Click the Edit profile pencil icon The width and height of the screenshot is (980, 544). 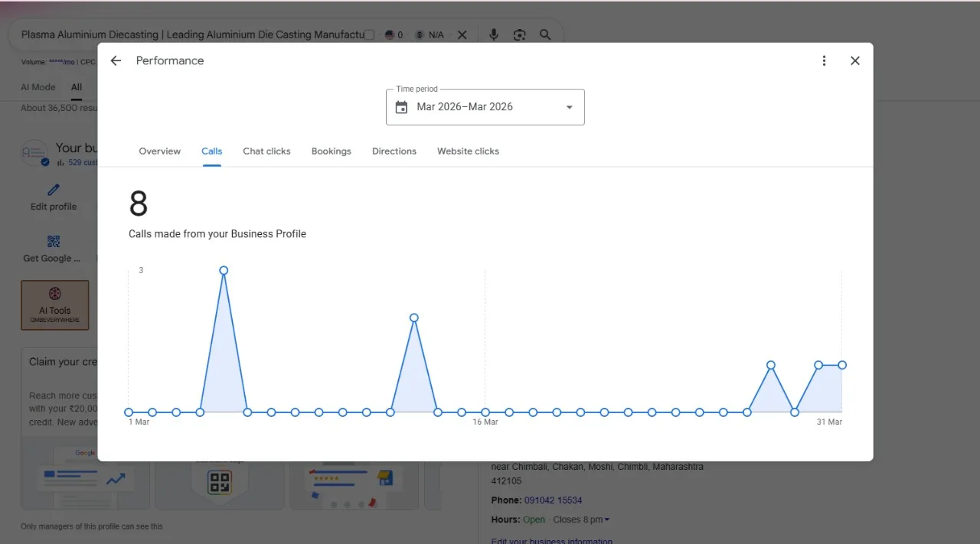point(54,190)
